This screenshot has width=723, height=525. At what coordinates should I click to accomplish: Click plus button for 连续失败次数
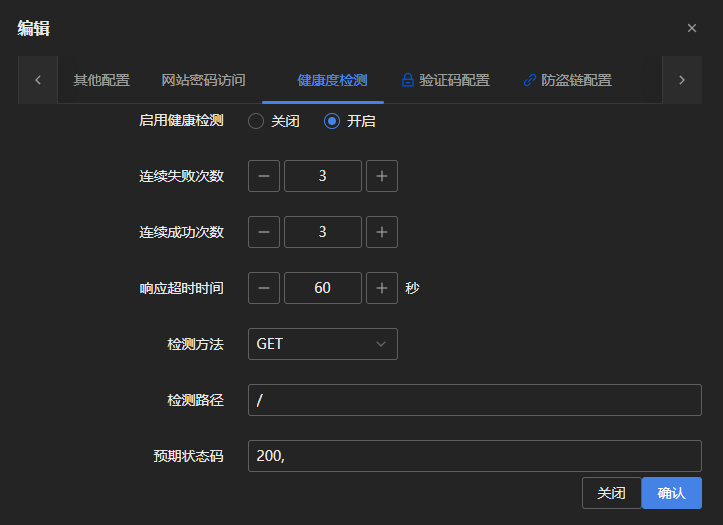[381, 176]
